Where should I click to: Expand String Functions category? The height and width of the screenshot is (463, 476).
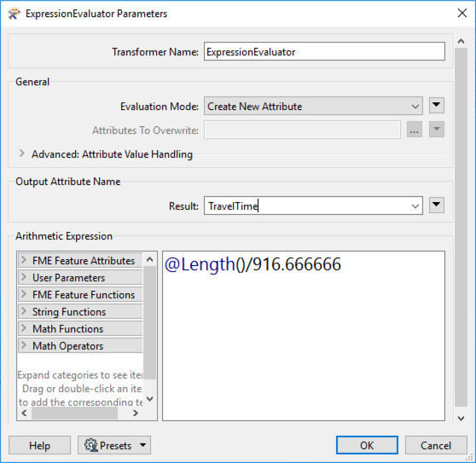coord(24,311)
